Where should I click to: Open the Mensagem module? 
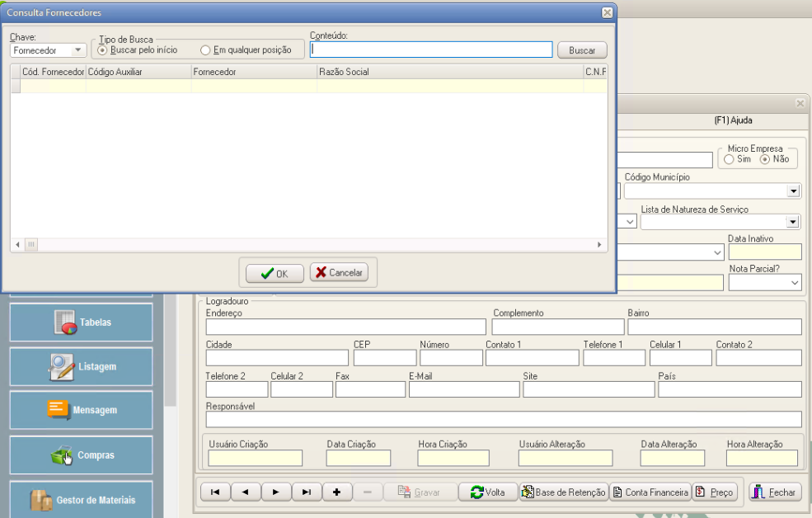81,410
